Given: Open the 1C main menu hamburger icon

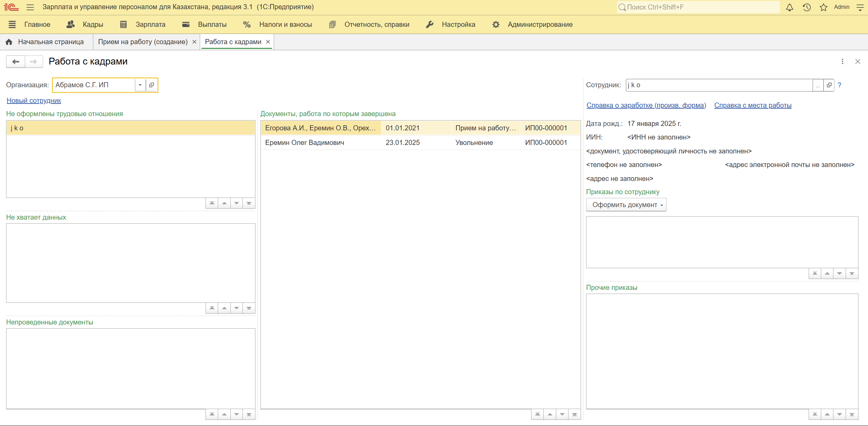Looking at the screenshot, I should [30, 7].
